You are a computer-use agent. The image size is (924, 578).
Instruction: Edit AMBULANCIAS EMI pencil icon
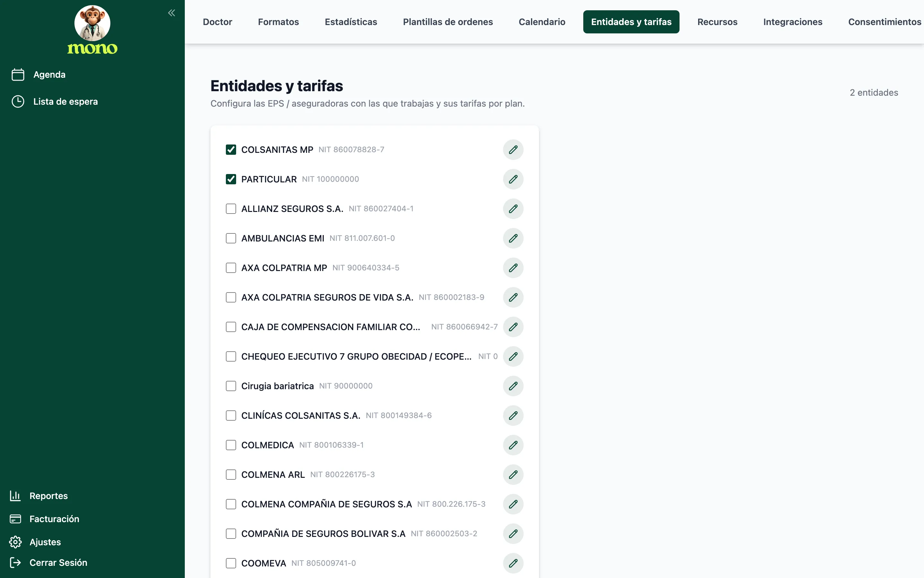tap(513, 238)
